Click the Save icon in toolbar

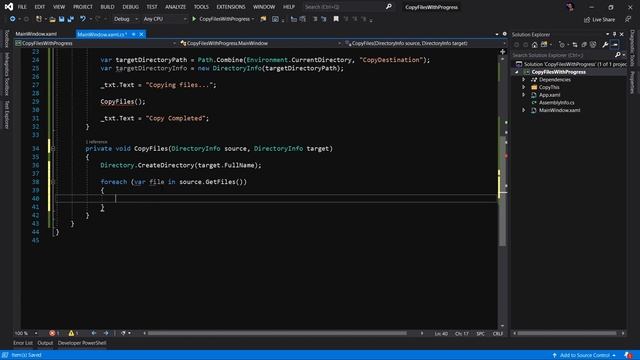(x=61, y=19)
